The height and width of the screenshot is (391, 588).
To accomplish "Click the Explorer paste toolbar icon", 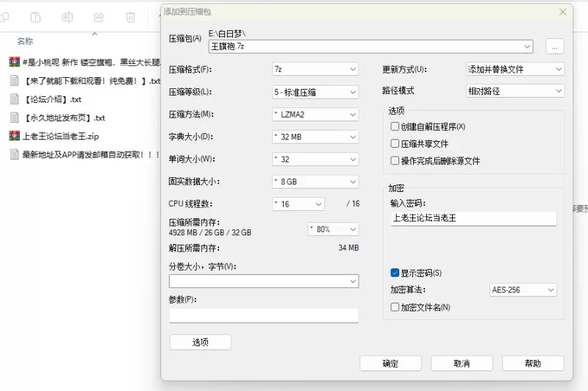I will click(35, 17).
